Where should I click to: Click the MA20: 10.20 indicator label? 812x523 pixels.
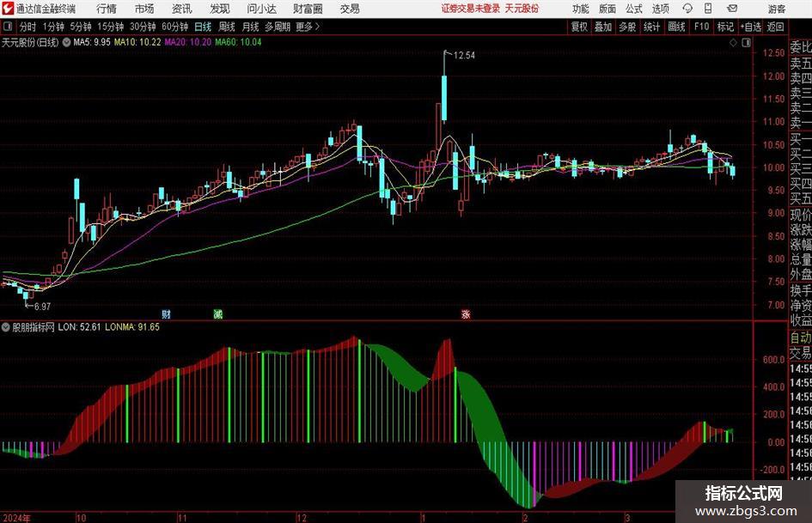point(188,42)
